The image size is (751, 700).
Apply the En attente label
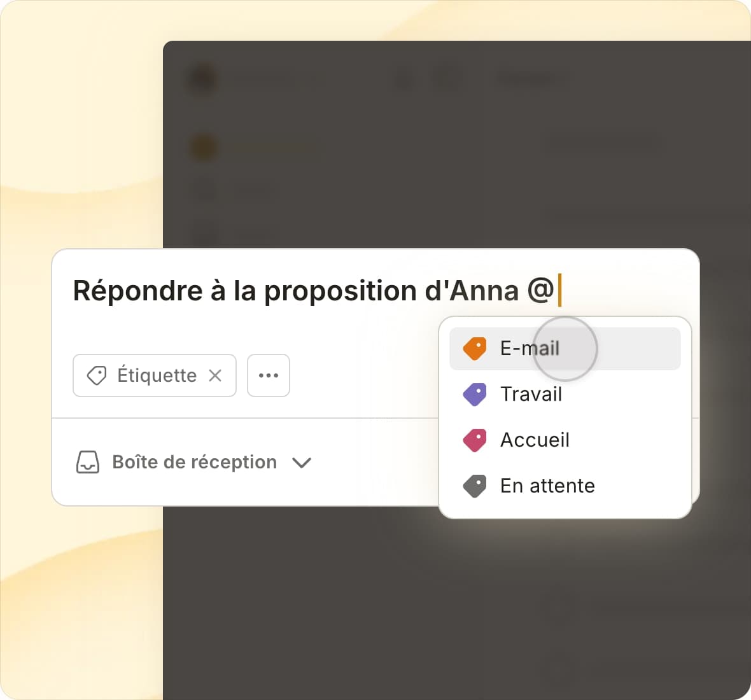547,486
